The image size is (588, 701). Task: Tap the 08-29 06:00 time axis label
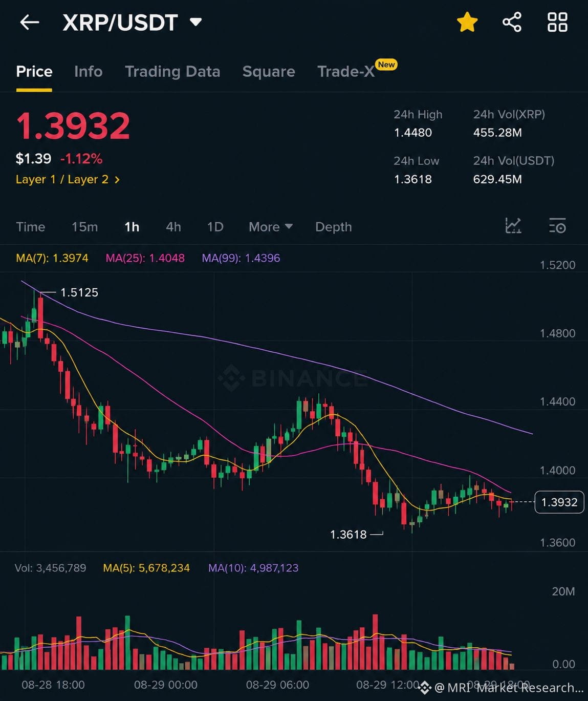click(x=277, y=685)
